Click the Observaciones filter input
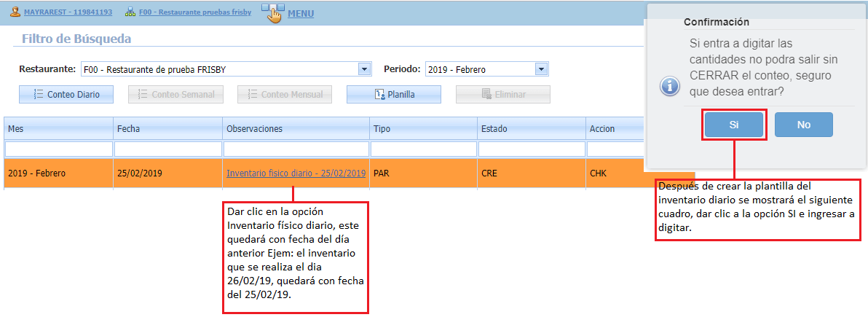Image resolution: width=868 pixels, height=336 pixels. point(296,149)
